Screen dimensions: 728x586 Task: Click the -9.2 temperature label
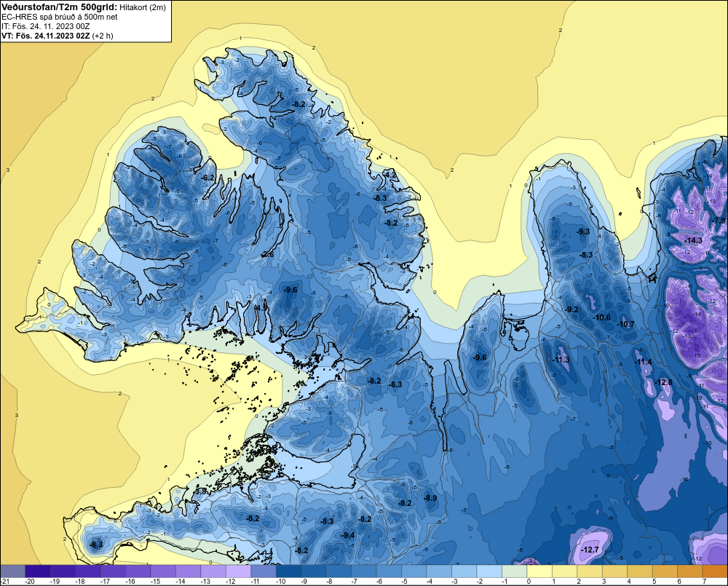[x=571, y=309]
